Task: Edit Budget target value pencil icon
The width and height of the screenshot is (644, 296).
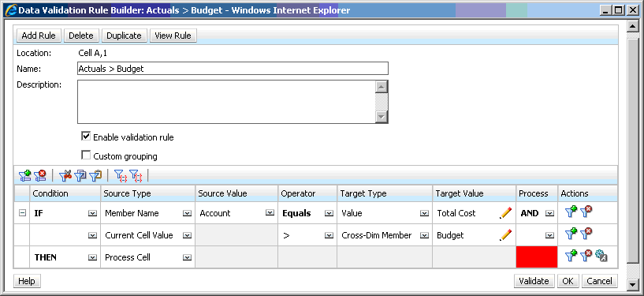Action: pos(505,235)
